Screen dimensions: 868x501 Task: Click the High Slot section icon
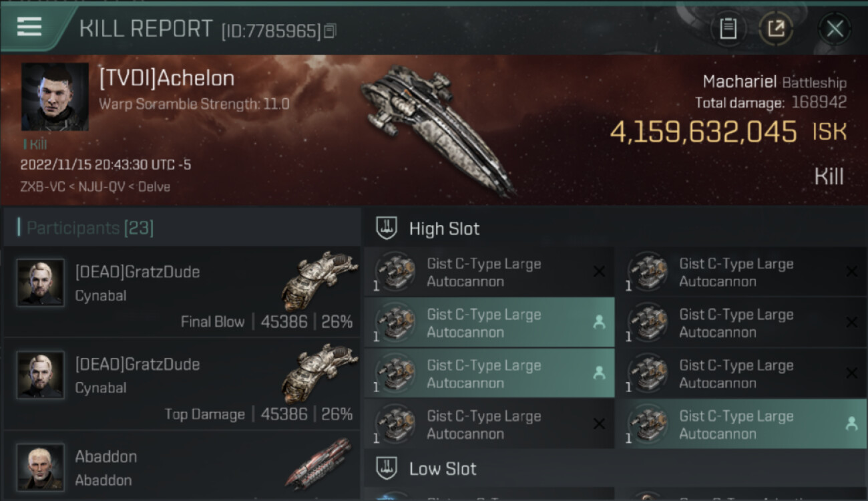[x=387, y=228]
